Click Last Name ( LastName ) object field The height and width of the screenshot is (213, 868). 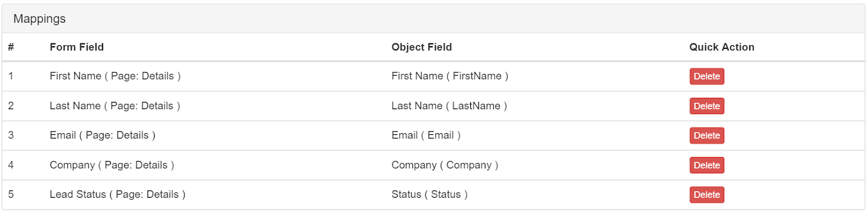coord(449,106)
